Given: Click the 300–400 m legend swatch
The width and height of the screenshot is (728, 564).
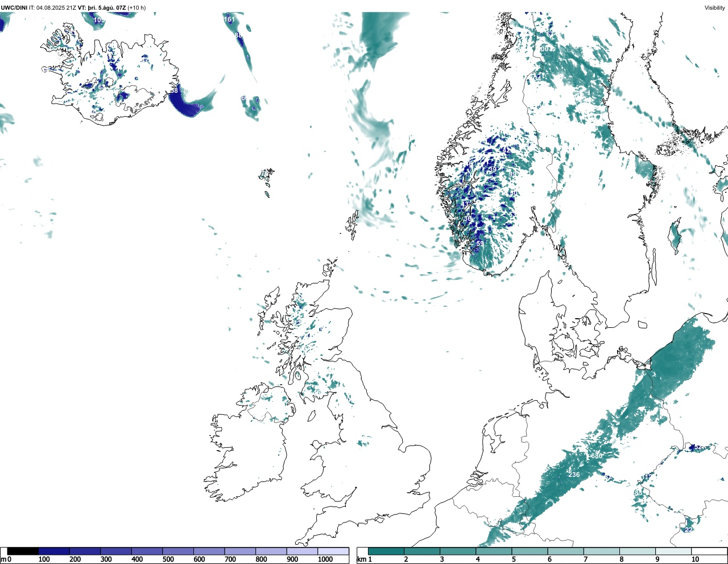Looking at the screenshot, I should pyautogui.click(x=116, y=551).
